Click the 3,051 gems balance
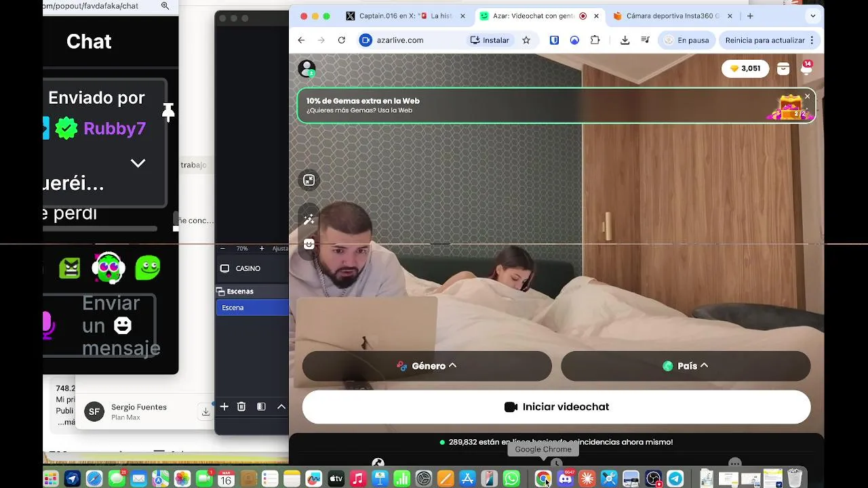 (x=745, y=68)
